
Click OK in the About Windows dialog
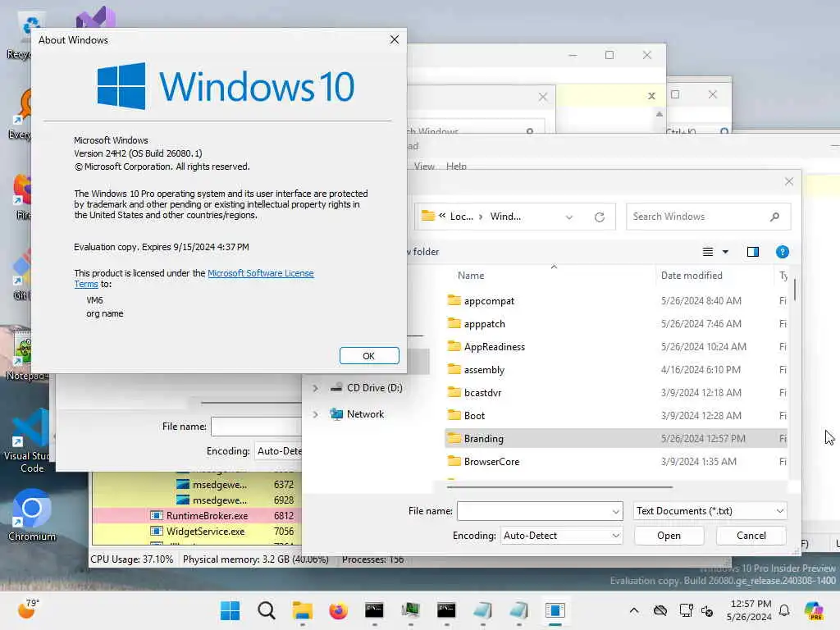coord(369,356)
